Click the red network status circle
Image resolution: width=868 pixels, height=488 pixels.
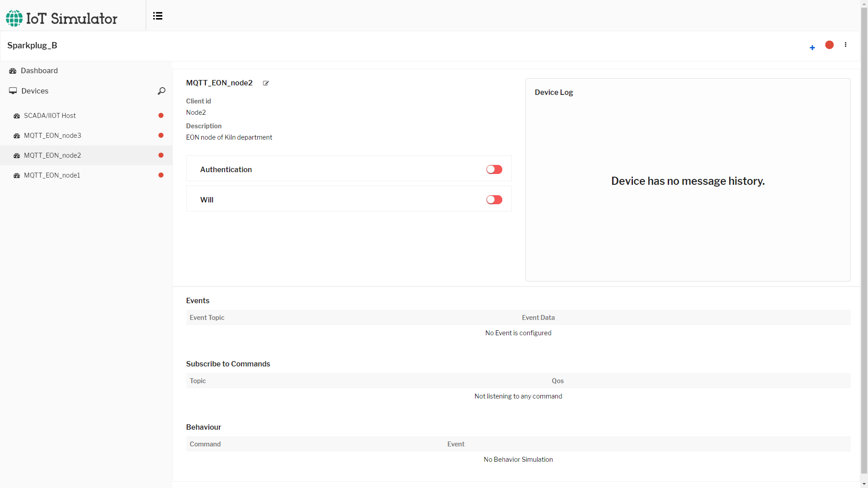click(x=829, y=45)
